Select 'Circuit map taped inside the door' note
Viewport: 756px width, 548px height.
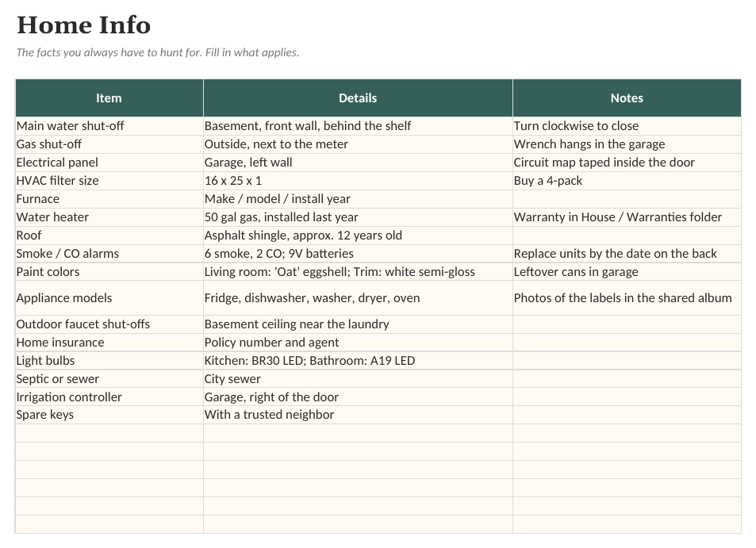627,163
